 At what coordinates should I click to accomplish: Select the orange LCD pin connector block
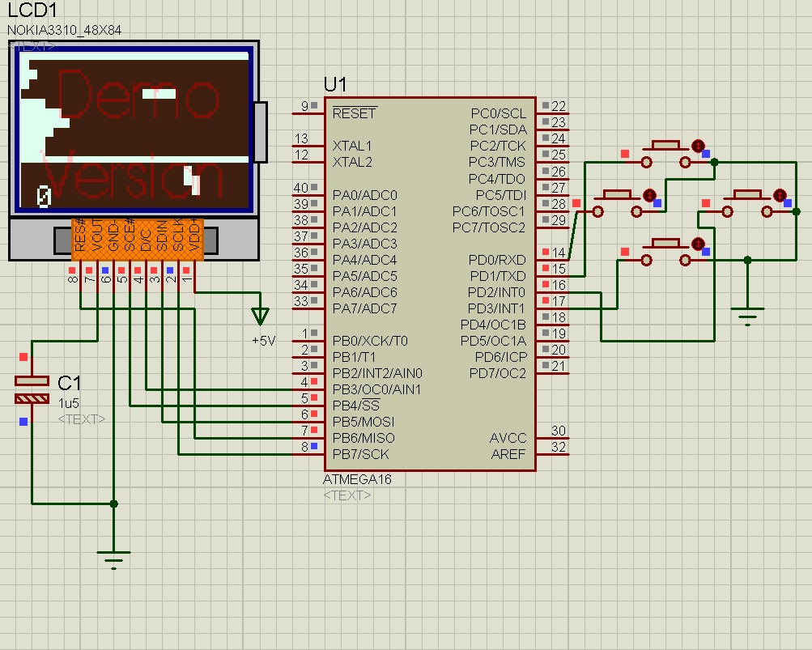[138, 238]
